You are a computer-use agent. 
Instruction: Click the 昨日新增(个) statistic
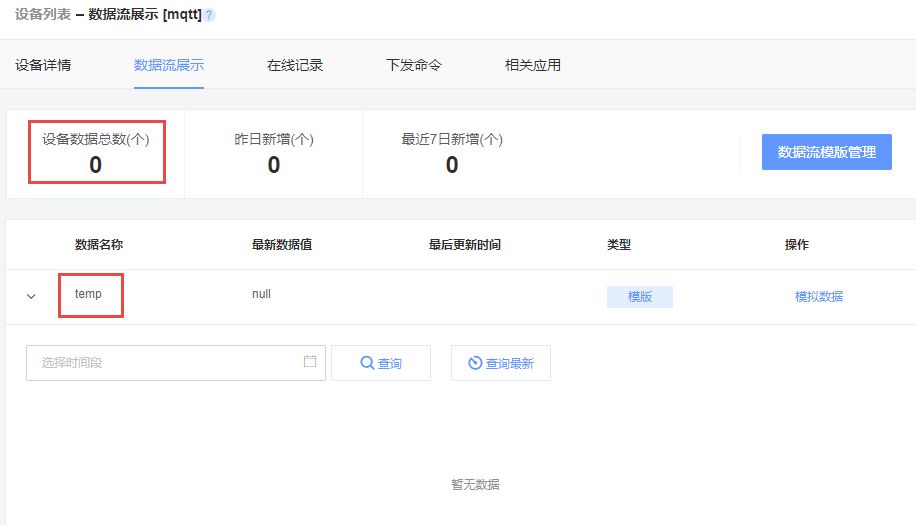[274, 153]
